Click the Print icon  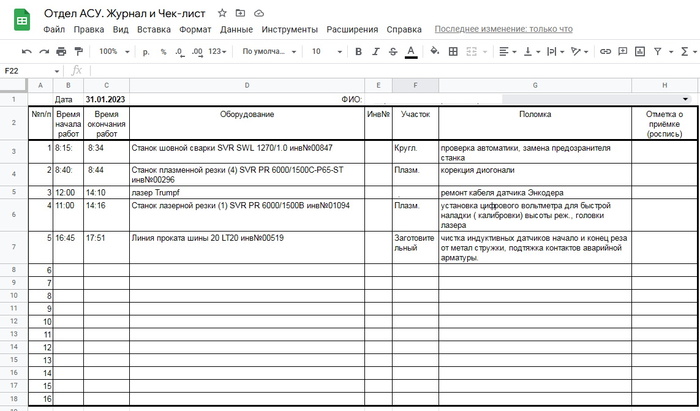pyautogui.click(x=61, y=51)
